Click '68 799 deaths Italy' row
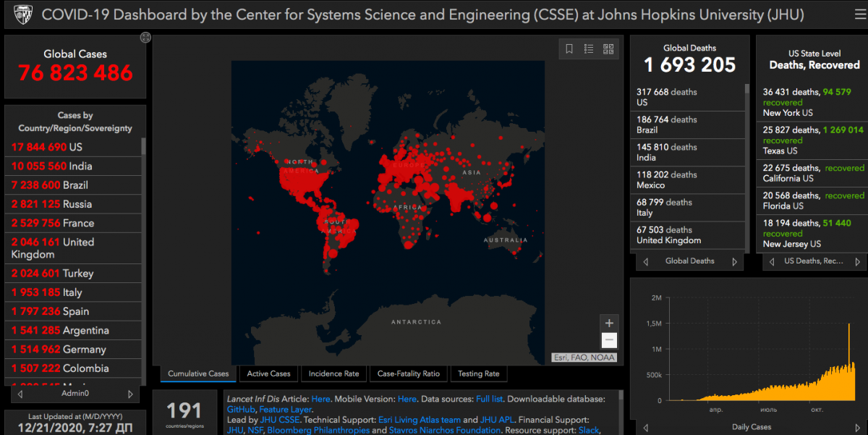Screen dimensions: 868x435 pyautogui.click(x=687, y=208)
